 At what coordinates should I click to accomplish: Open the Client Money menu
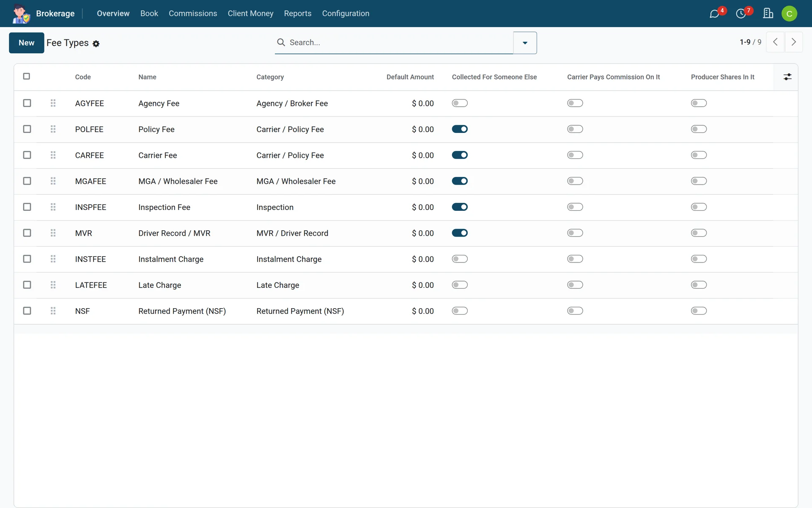250,14
